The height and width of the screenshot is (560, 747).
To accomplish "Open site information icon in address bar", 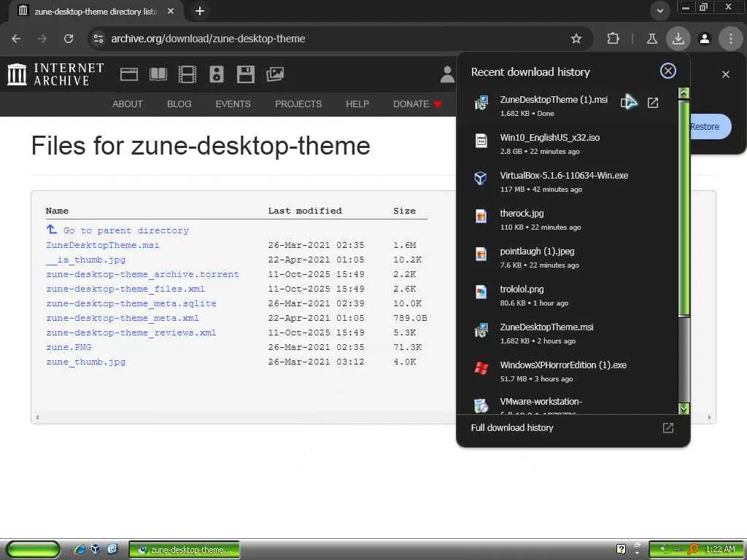I will (98, 39).
